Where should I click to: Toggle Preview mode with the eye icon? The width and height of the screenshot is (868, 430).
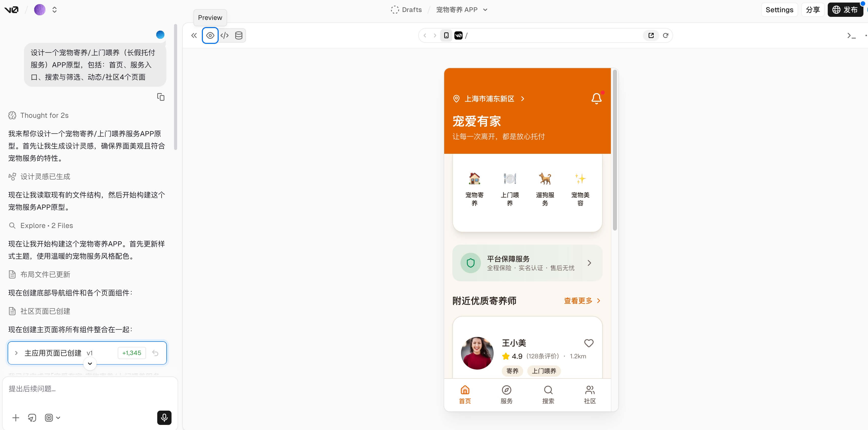pos(210,35)
